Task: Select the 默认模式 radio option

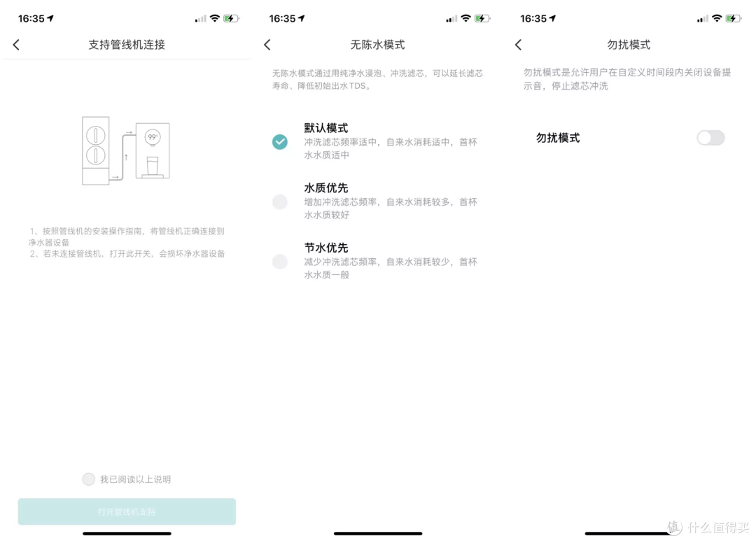Action: point(279,141)
